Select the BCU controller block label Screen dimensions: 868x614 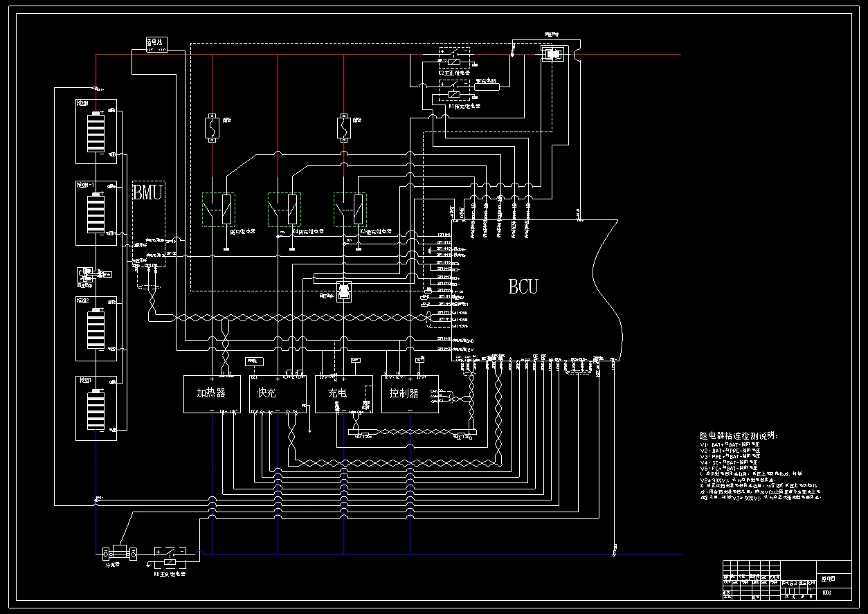(x=523, y=286)
